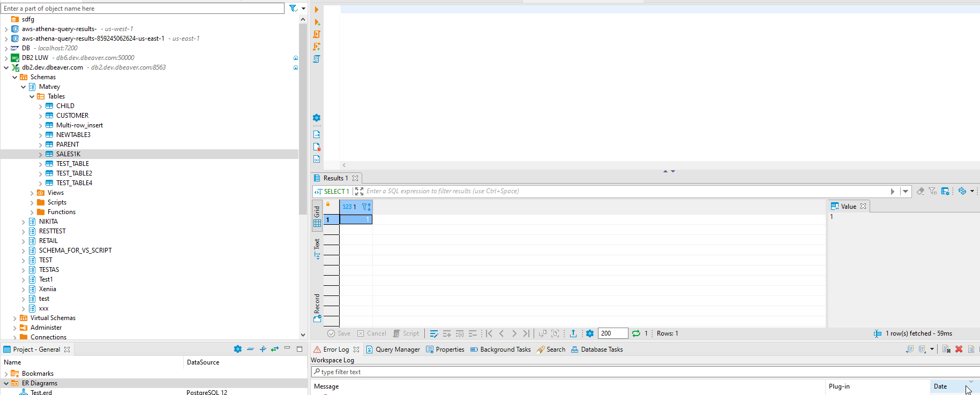Open the Properties tab

(445, 350)
